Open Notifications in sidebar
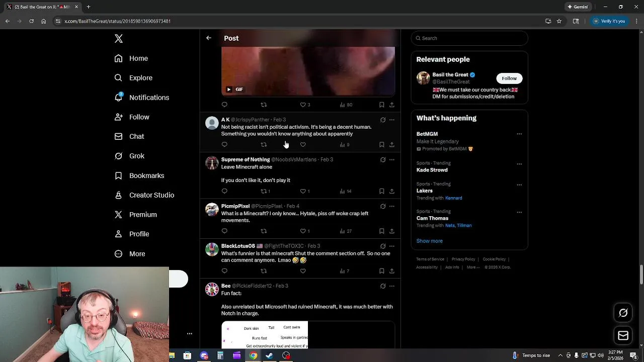 click(141, 98)
